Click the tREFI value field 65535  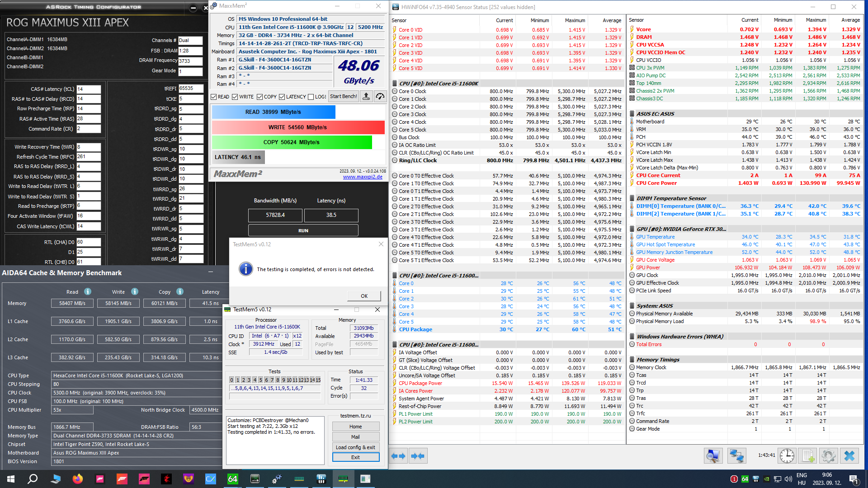click(191, 89)
